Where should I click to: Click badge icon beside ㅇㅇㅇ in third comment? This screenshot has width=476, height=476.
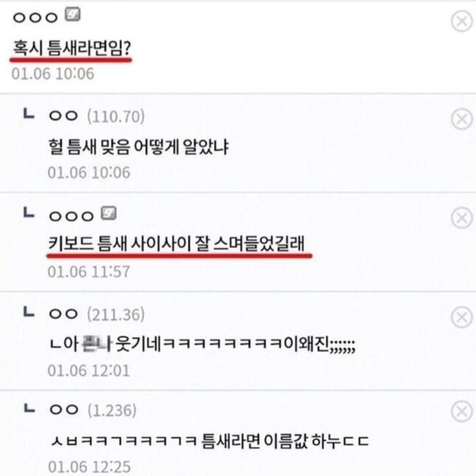point(109,213)
